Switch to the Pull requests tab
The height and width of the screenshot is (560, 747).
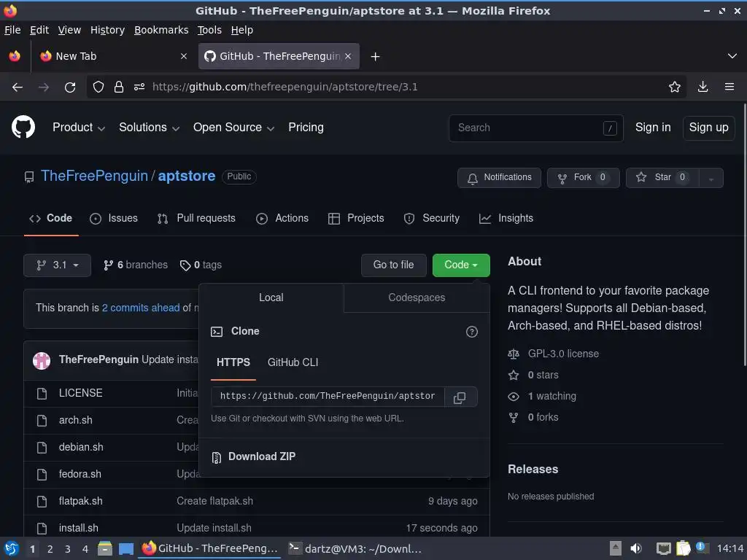196,219
